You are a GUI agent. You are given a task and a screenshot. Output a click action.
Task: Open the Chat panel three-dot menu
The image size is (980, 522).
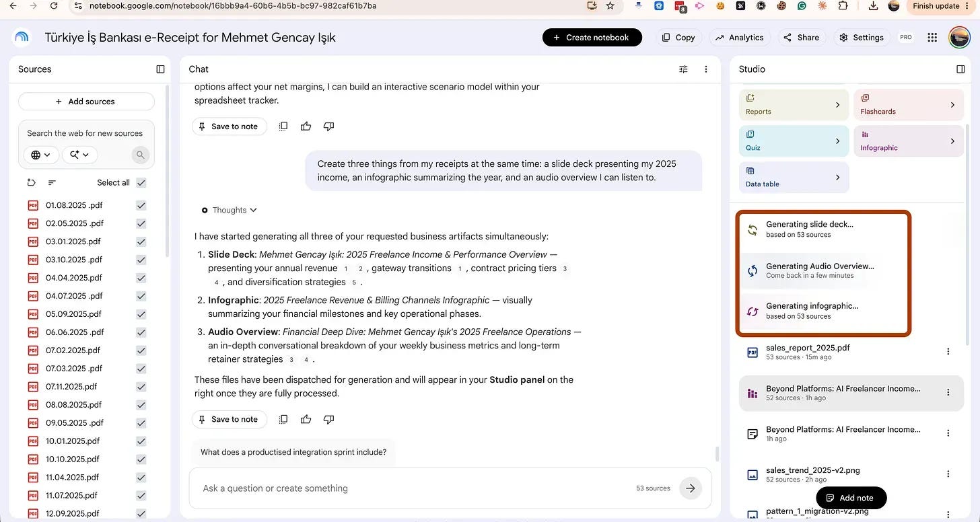pos(706,69)
